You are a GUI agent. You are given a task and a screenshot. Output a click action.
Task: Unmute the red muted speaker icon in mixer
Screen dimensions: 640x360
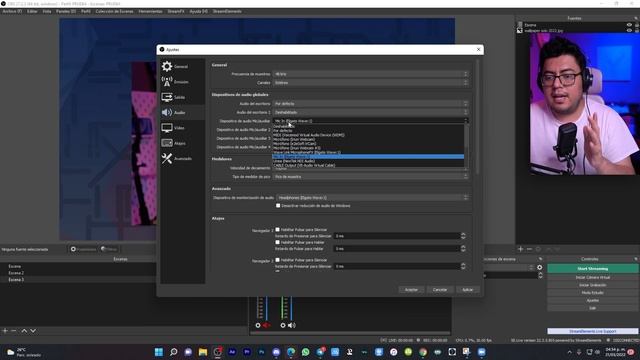pyautogui.click(x=267, y=325)
